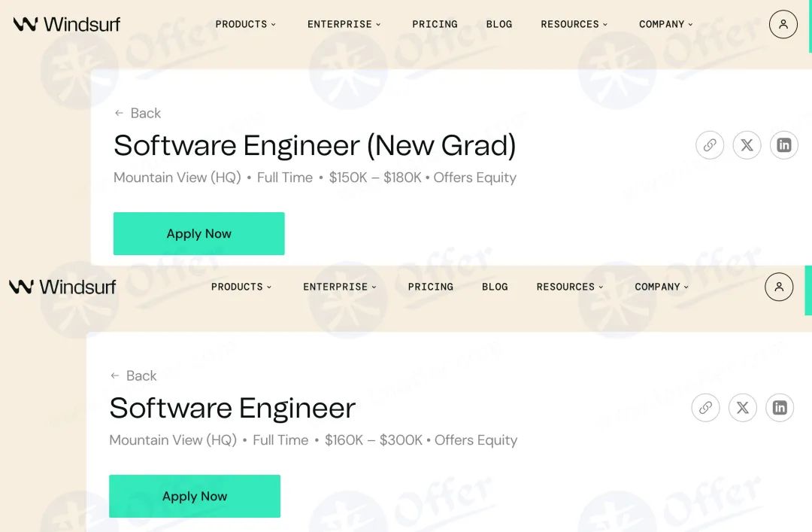Click the lower Windsurf logo
The height and width of the screenshot is (532, 812).
(x=62, y=287)
